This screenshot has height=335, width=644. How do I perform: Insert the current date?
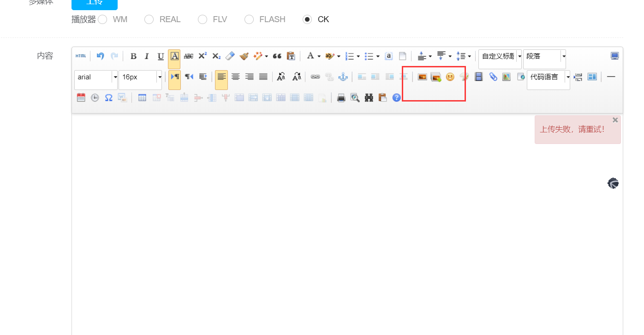[x=81, y=97]
